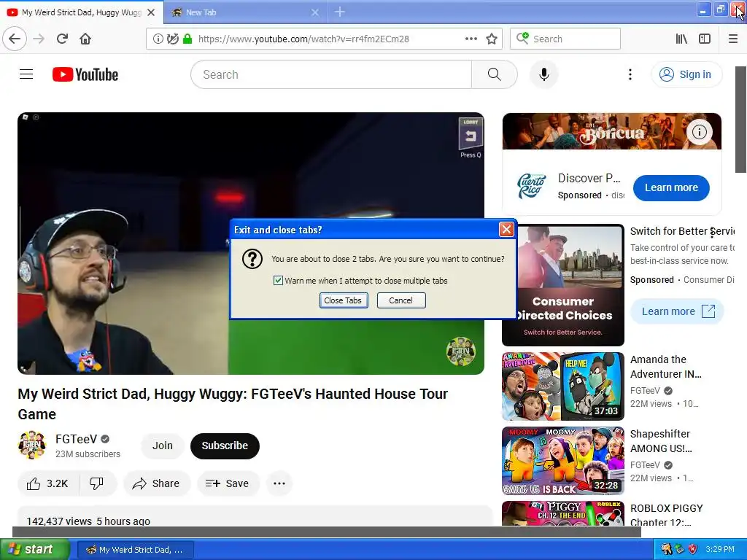Show site information icon in address bar

[158, 39]
